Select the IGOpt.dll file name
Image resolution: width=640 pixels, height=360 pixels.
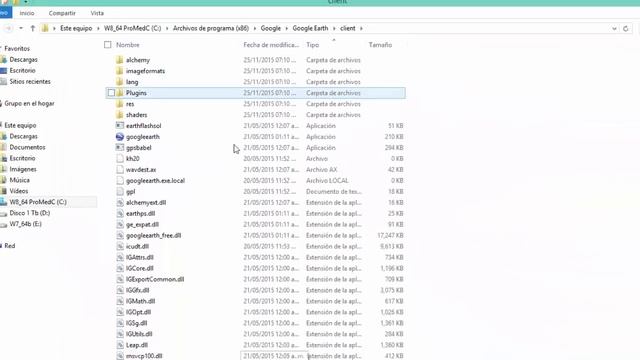138,312
